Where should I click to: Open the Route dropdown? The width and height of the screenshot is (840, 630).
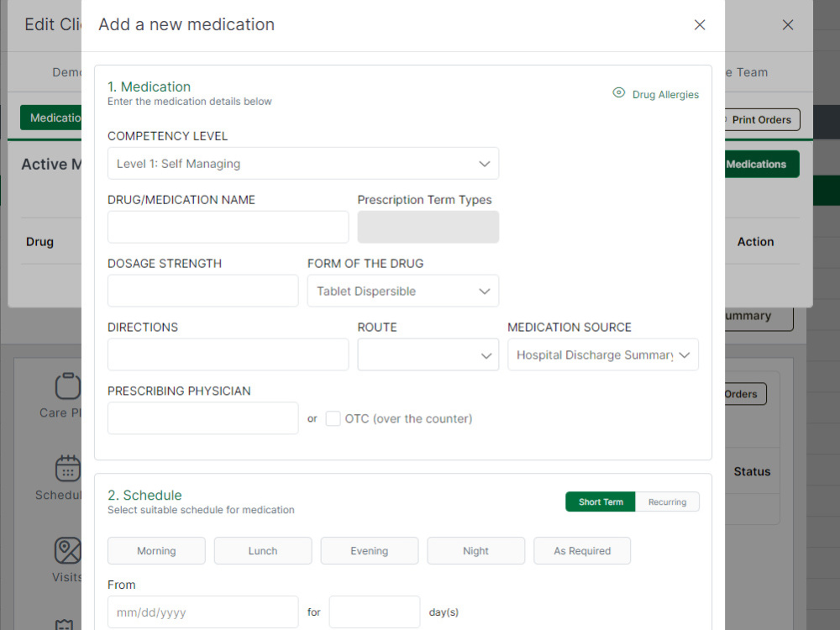click(x=428, y=354)
